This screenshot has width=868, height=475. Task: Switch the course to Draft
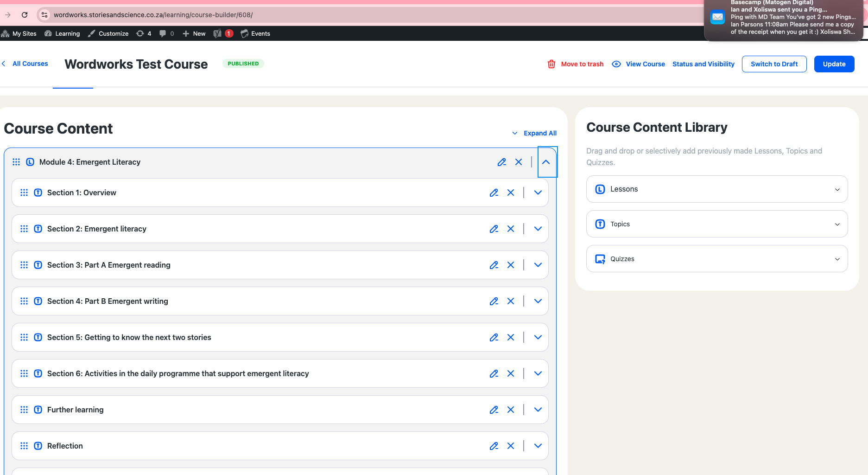774,64
